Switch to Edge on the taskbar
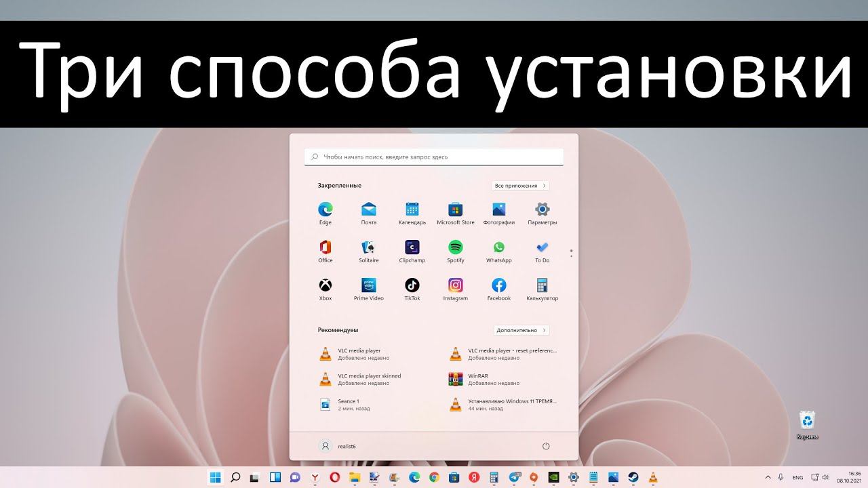 [414, 477]
